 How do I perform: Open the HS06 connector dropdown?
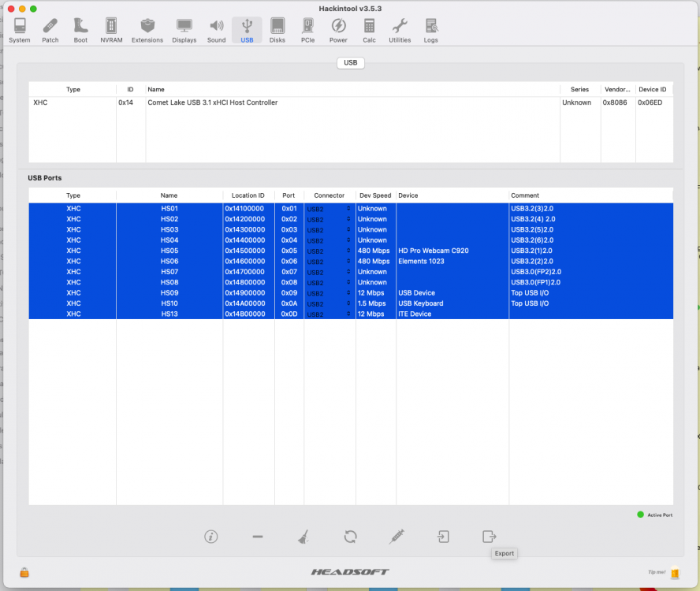pyautogui.click(x=329, y=262)
